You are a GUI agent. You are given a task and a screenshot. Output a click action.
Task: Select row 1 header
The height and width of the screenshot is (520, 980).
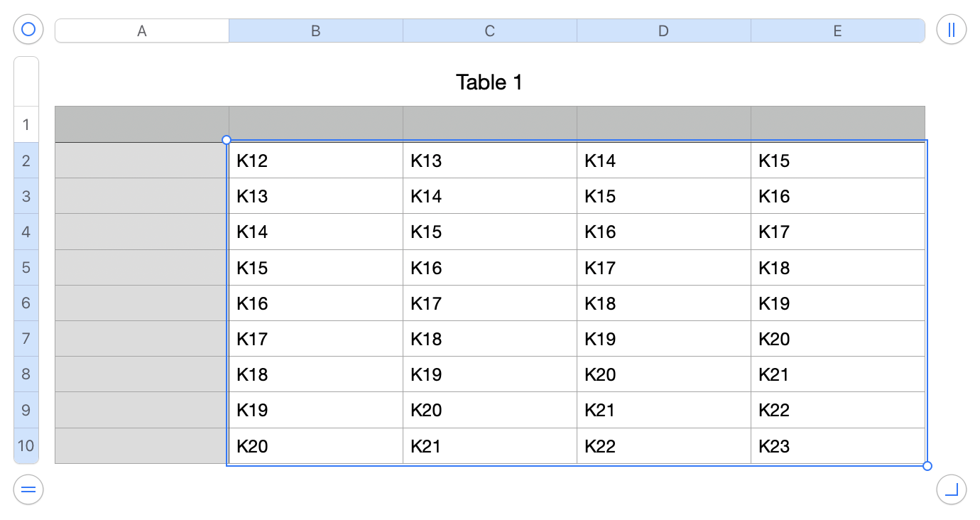pos(26,125)
